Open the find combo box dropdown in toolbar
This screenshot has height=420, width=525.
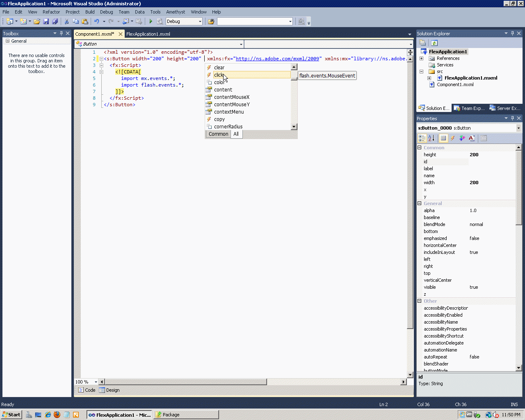point(290,21)
